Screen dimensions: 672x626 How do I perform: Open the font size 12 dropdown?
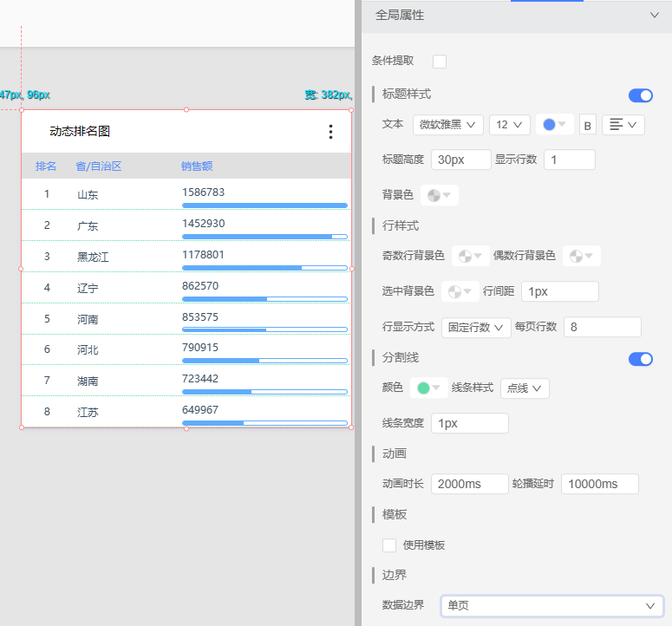pyautogui.click(x=509, y=125)
